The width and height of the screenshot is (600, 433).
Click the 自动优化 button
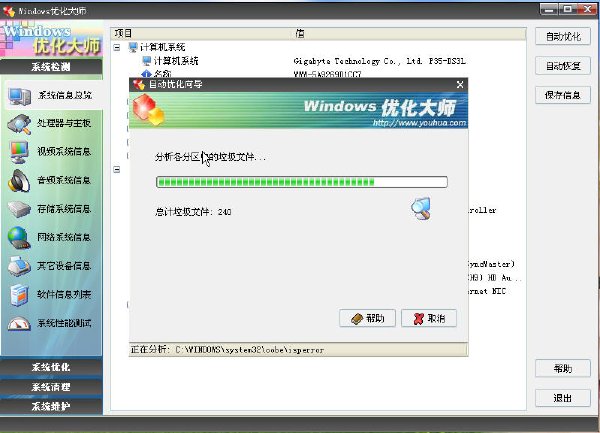563,37
